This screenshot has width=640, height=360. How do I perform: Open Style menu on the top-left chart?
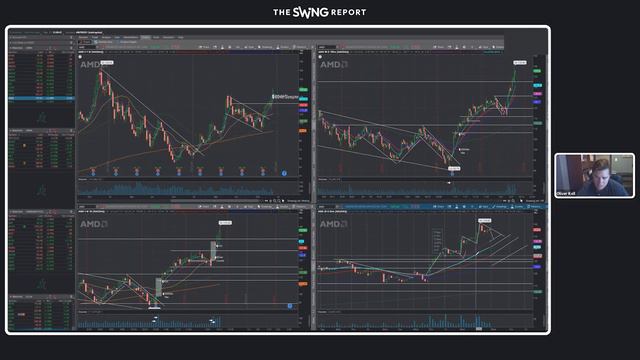250,47
